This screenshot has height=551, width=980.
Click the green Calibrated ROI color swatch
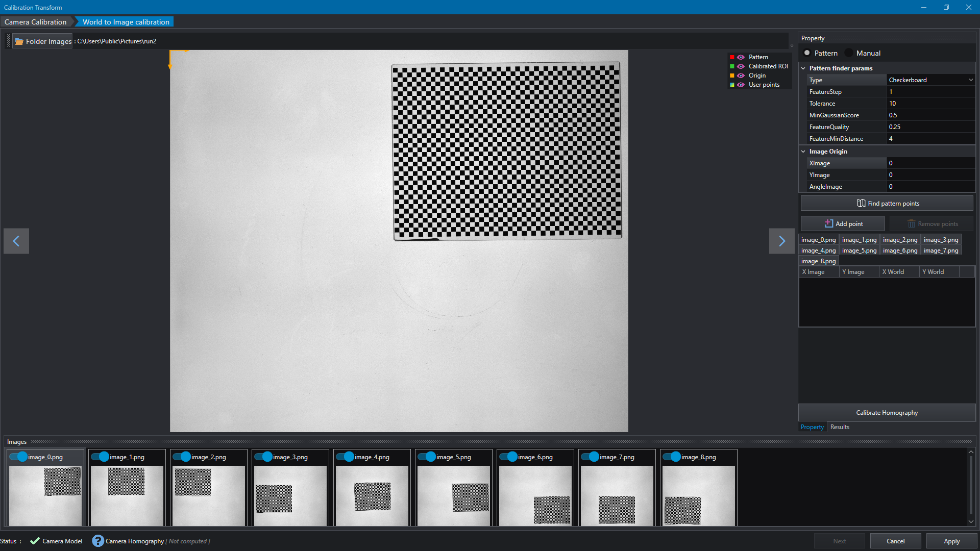(x=732, y=66)
